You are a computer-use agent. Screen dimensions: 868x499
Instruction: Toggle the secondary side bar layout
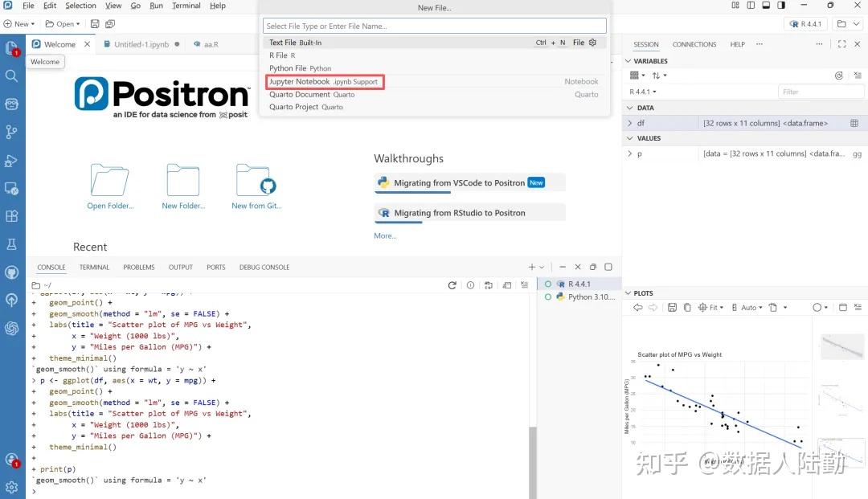[x=781, y=6]
